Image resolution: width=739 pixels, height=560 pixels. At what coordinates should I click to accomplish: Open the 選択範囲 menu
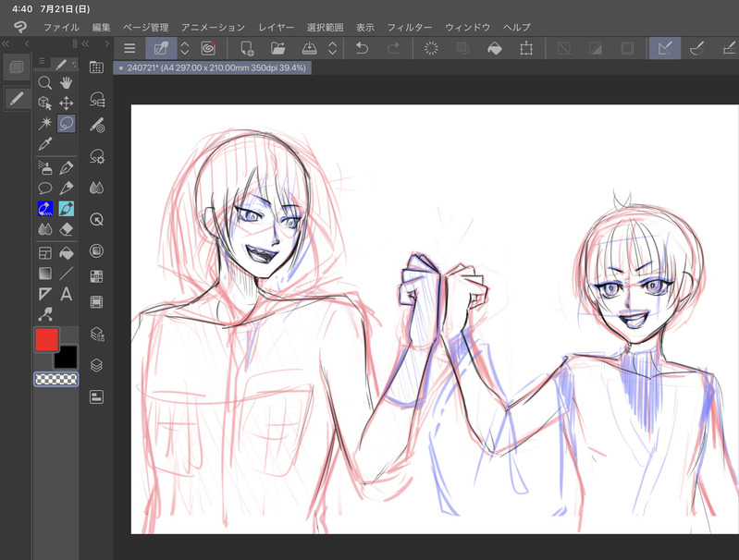point(326,28)
